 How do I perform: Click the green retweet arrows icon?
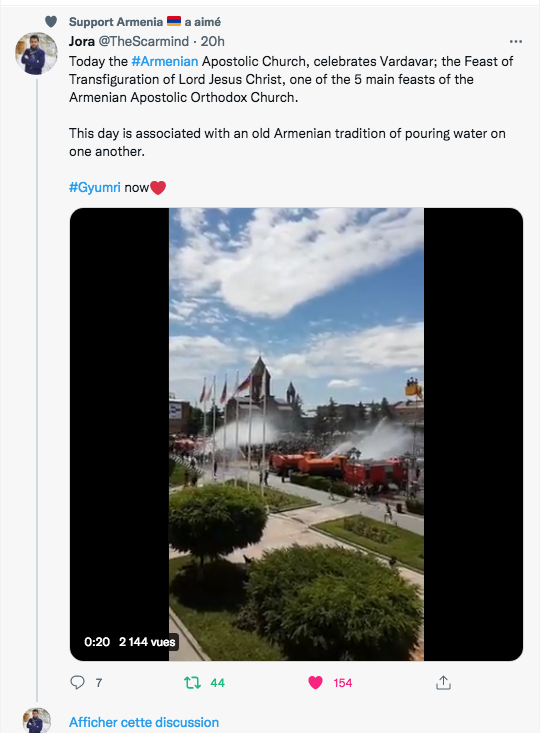point(193,683)
